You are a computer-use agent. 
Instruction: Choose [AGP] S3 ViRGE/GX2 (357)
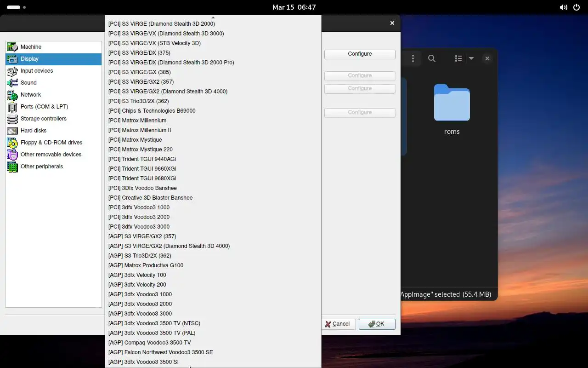pos(213,236)
